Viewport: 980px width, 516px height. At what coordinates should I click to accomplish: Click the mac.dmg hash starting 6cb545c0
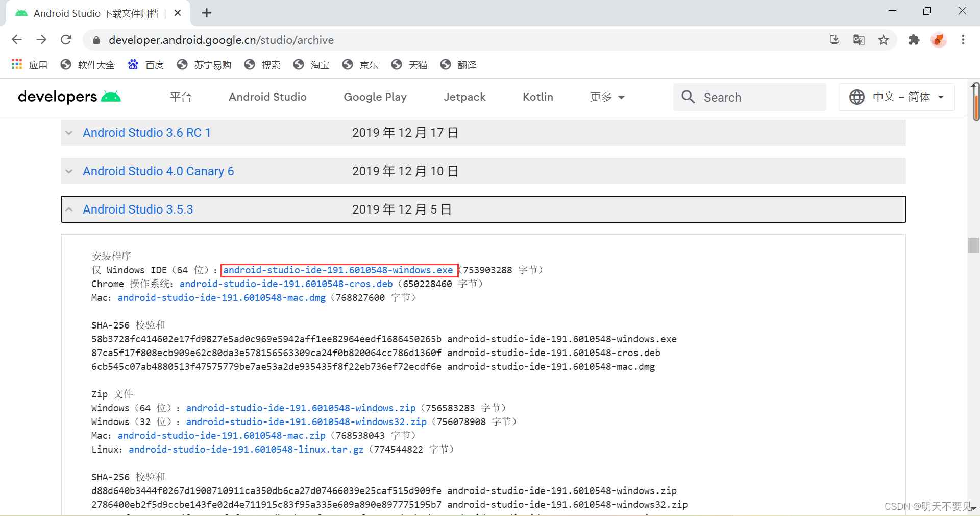pos(266,367)
